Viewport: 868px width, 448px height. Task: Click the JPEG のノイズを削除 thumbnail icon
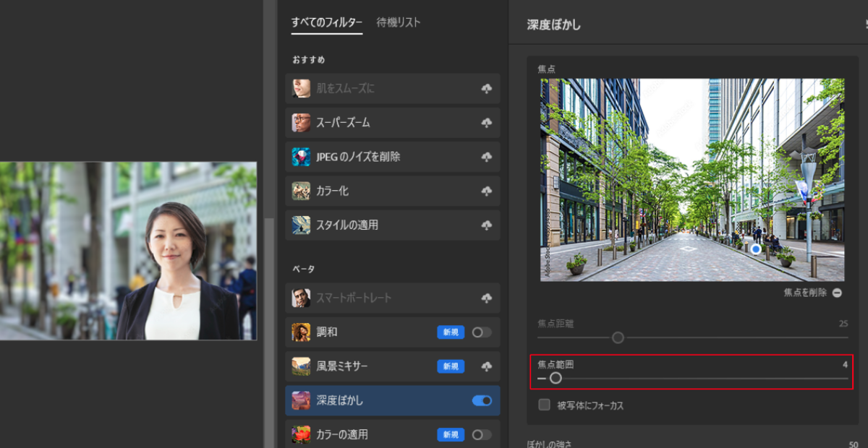[x=301, y=157]
